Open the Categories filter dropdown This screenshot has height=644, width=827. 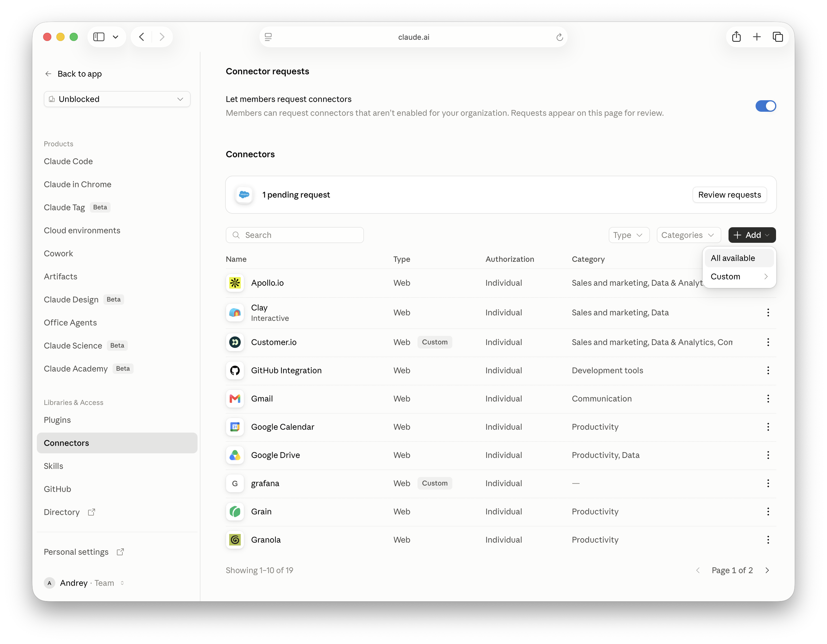(688, 235)
